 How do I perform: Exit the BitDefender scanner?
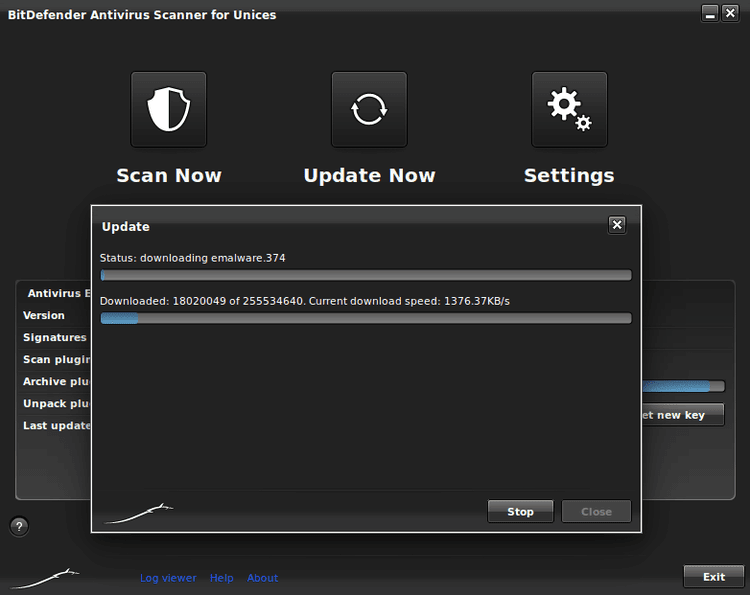coord(714,576)
